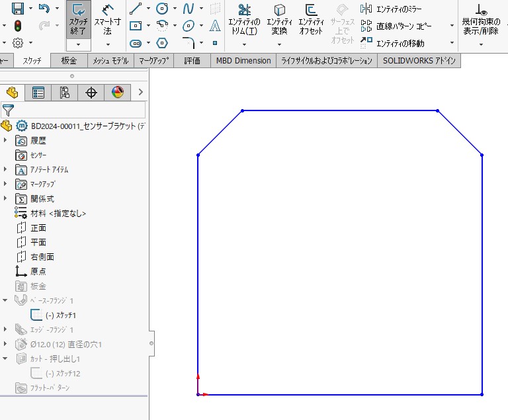Select the Text (A) sketch tool

tap(215, 26)
